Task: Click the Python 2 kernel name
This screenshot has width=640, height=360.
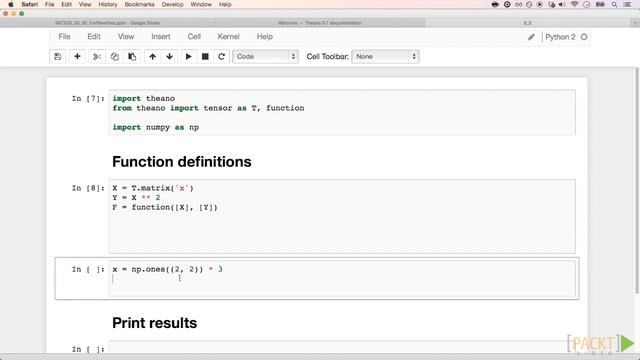Action: (560, 37)
